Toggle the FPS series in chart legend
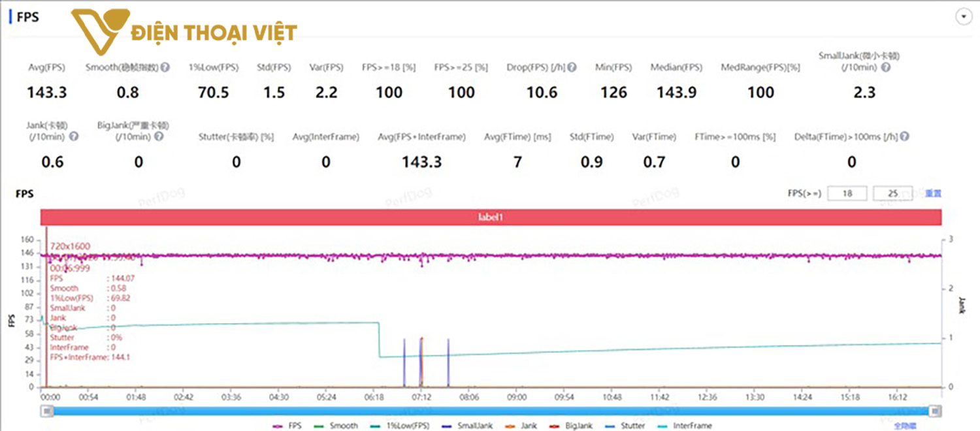The width and height of the screenshot is (980, 431). [x=288, y=426]
